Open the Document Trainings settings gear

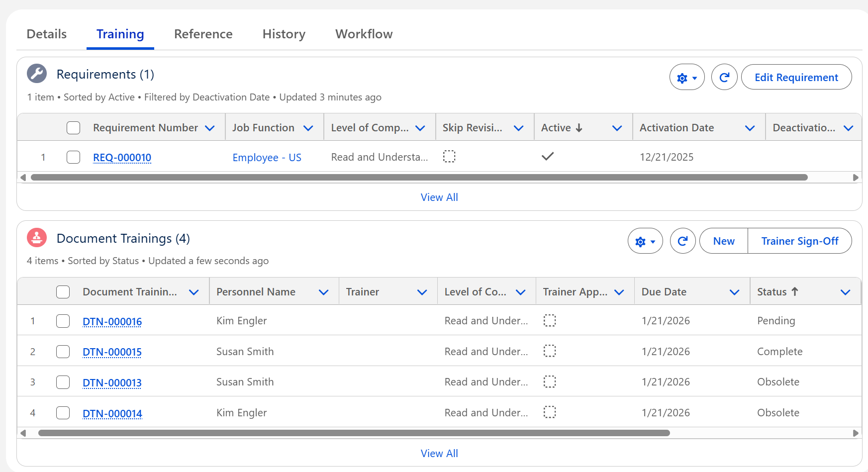(645, 241)
